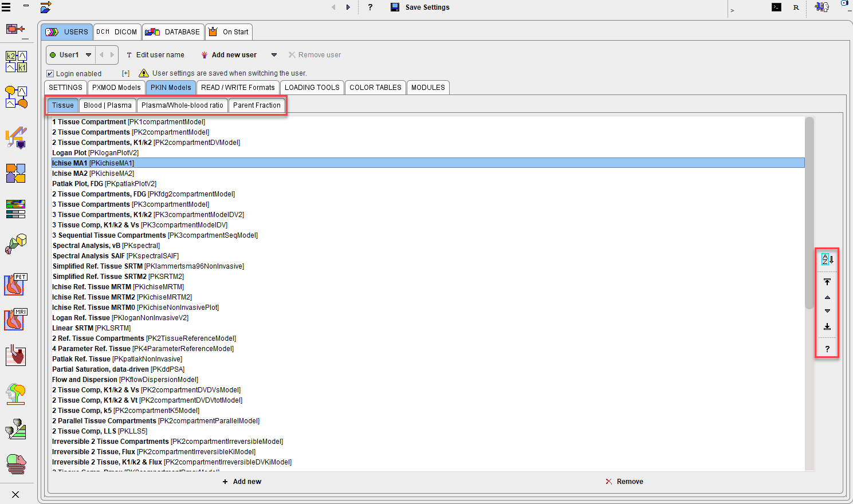Select the Logan Plot model row
Viewport: 853px width, 504px height.
[x=428, y=153]
